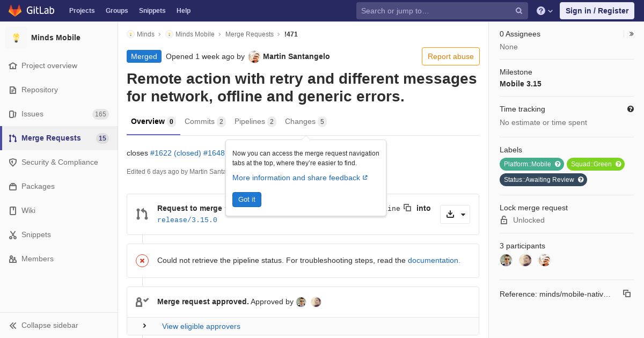Click the GitLab fox logo

point(15,11)
